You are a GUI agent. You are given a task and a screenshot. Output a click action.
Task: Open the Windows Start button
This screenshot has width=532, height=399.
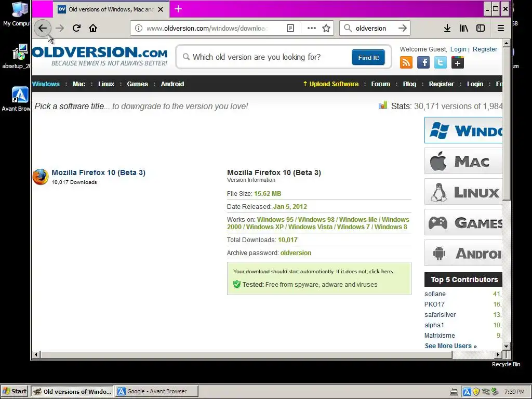click(x=15, y=391)
